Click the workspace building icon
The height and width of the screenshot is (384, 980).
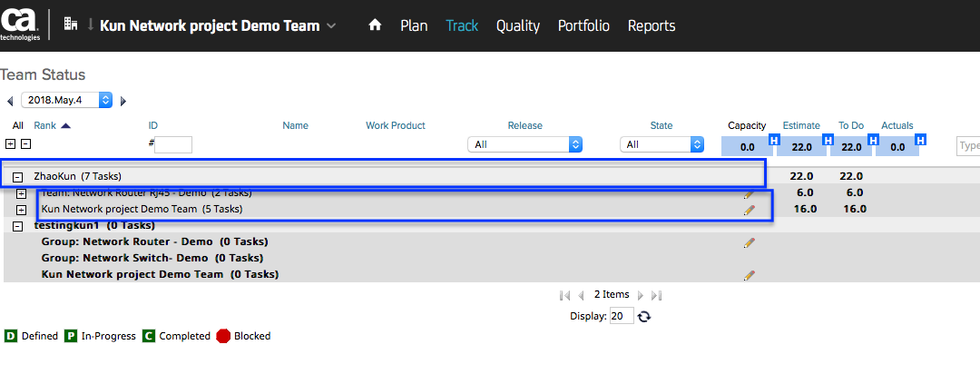(x=71, y=25)
